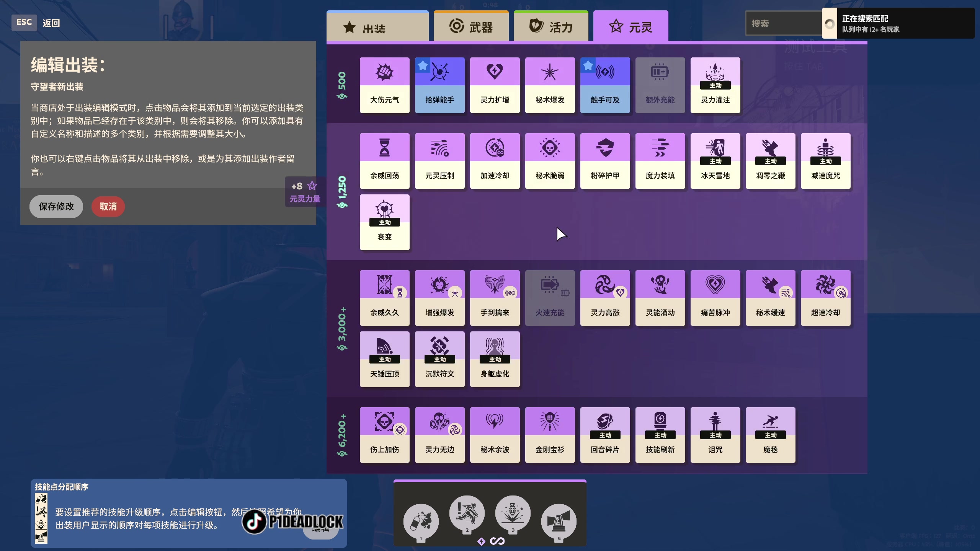Pick the 魔毯 active item
Image resolution: width=980 pixels, height=551 pixels.
770,435
